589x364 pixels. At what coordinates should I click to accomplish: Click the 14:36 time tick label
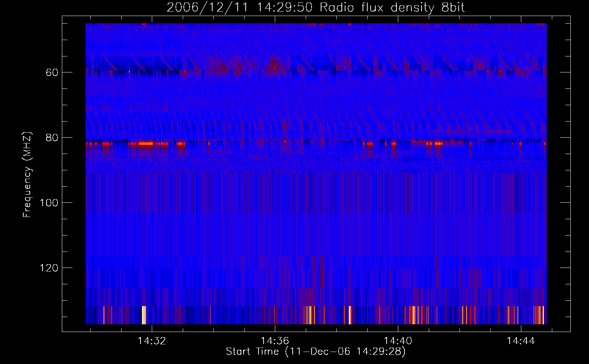click(x=275, y=341)
